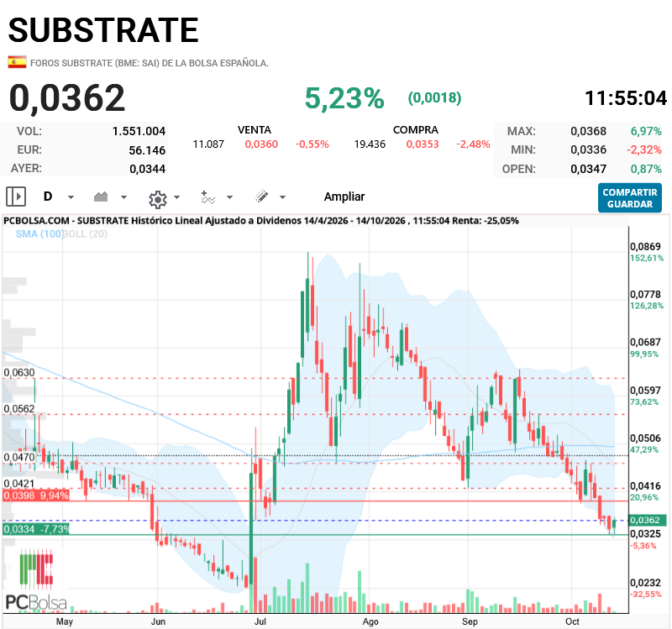672x629 pixels.
Task: Click the Ampliar link
Action: pyautogui.click(x=344, y=197)
